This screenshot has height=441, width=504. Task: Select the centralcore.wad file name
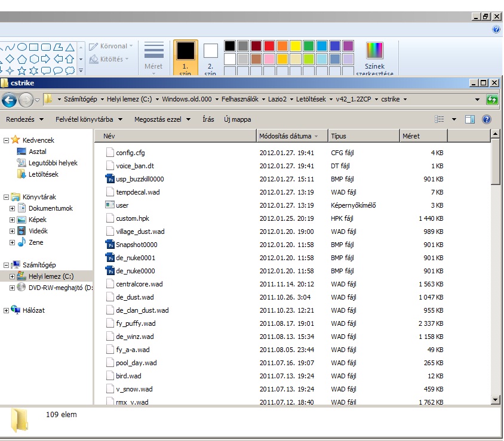point(139,284)
